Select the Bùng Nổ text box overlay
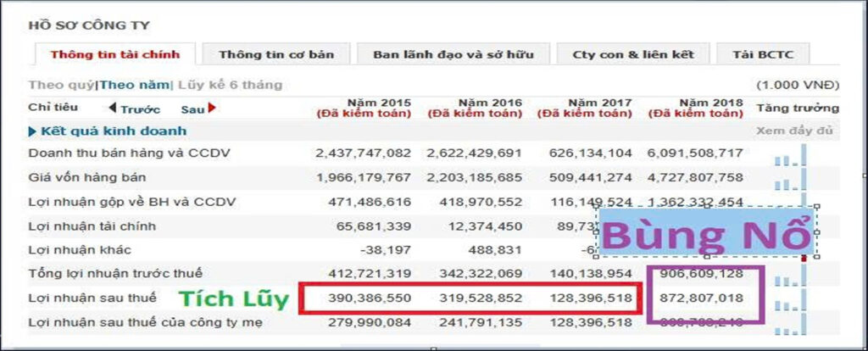 (x=707, y=231)
